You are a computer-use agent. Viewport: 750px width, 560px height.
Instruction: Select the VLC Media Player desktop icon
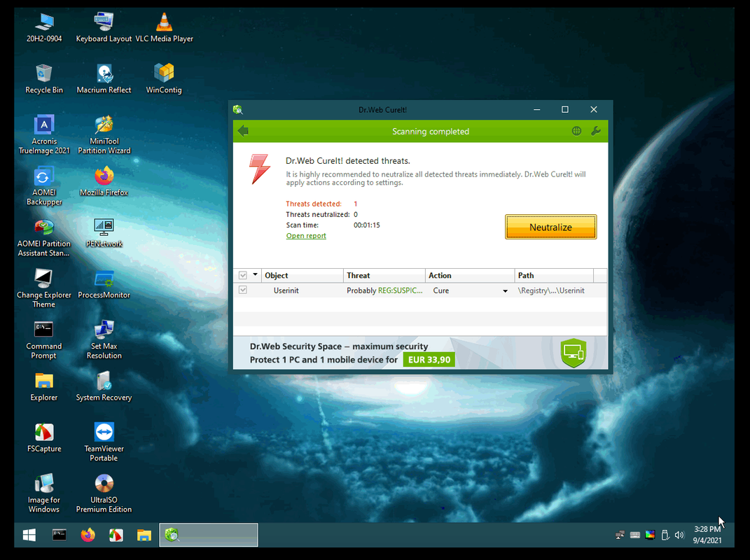pos(164,28)
